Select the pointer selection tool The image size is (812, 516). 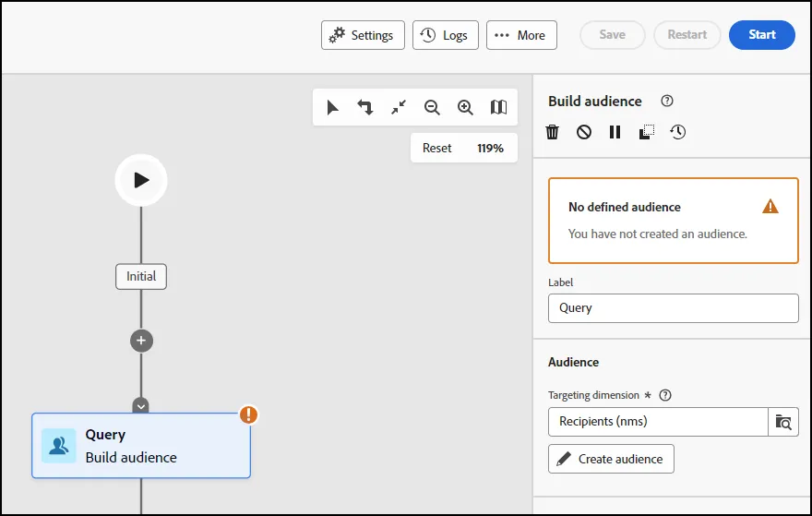(332, 107)
